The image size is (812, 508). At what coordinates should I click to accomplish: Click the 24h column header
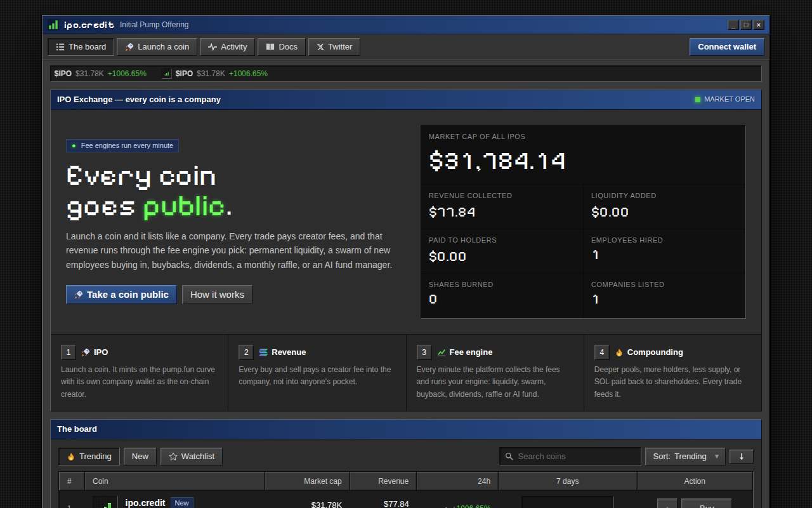tap(457, 481)
